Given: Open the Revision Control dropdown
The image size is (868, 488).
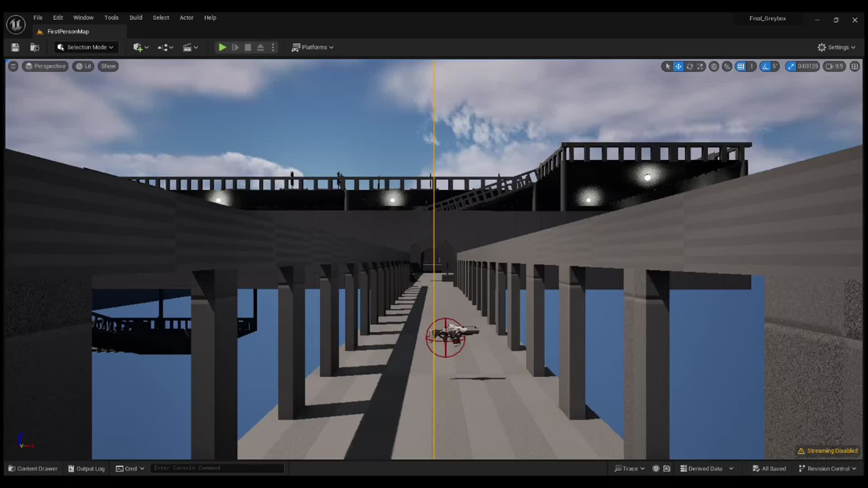Looking at the screenshot, I should pos(828,469).
